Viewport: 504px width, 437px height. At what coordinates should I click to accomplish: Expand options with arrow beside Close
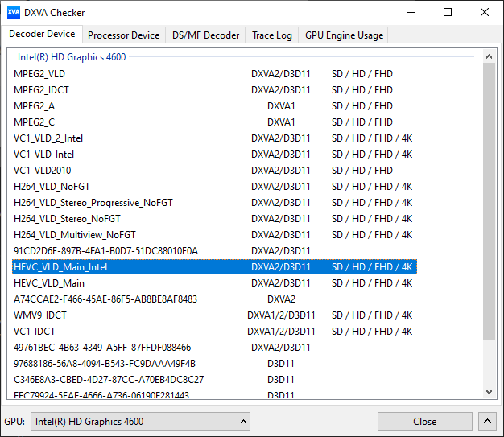487,421
